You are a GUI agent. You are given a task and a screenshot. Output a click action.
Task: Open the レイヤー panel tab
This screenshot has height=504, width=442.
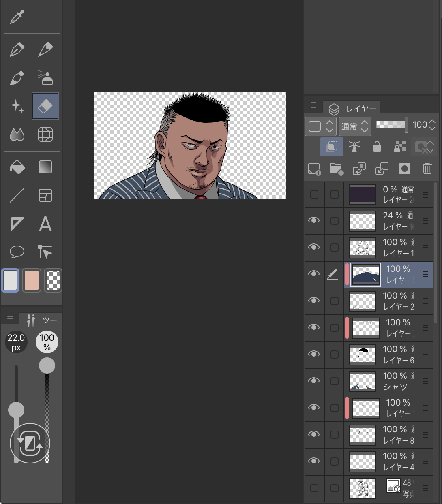click(352, 109)
